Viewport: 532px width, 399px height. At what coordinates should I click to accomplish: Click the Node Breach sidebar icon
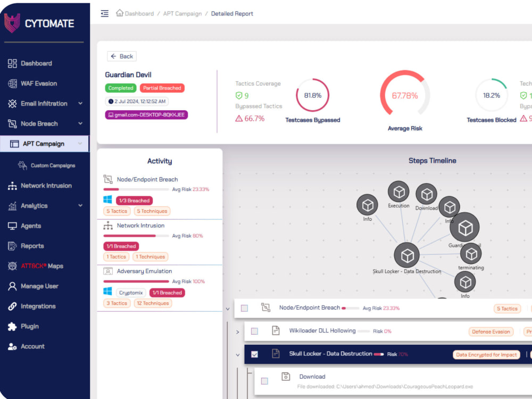pos(12,124)
